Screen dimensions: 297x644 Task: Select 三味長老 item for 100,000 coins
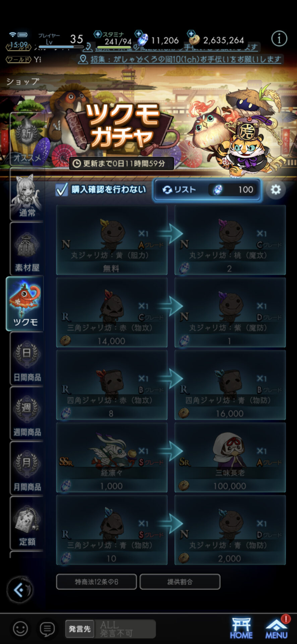(x=230, y=458)
